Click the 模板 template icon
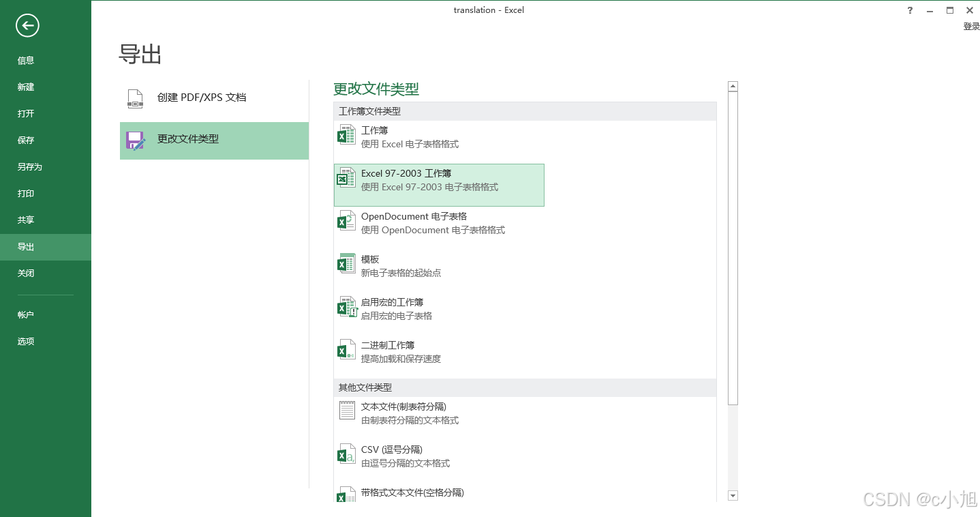This screenshot has height=517, width=980. coord(347,264)
